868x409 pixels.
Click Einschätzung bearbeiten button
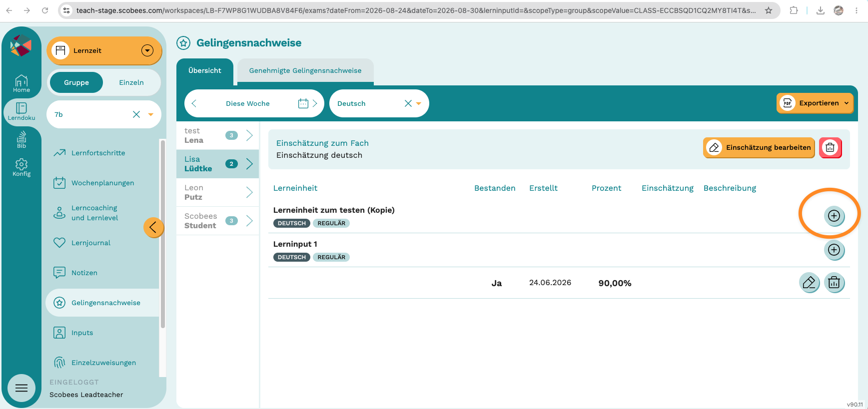coord(759,147)
